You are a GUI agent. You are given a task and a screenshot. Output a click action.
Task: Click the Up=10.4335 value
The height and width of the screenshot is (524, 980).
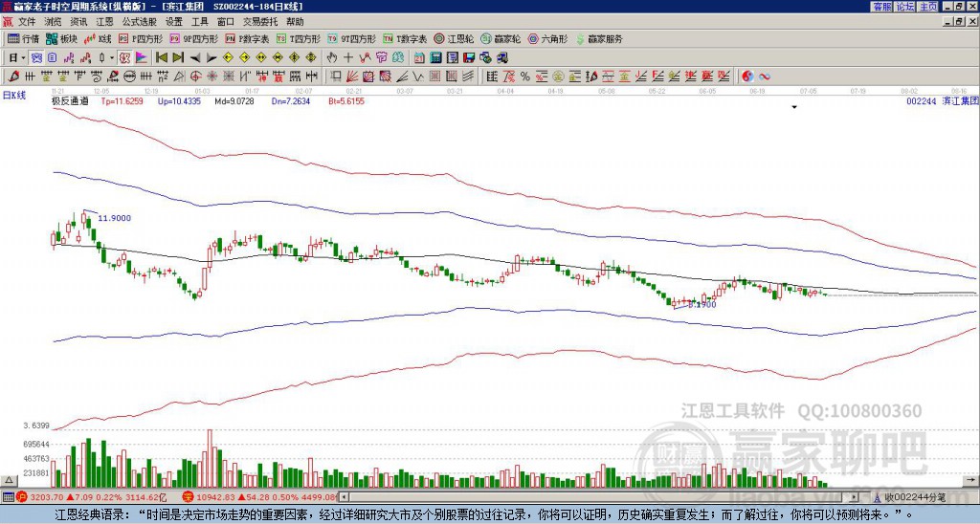179,100
